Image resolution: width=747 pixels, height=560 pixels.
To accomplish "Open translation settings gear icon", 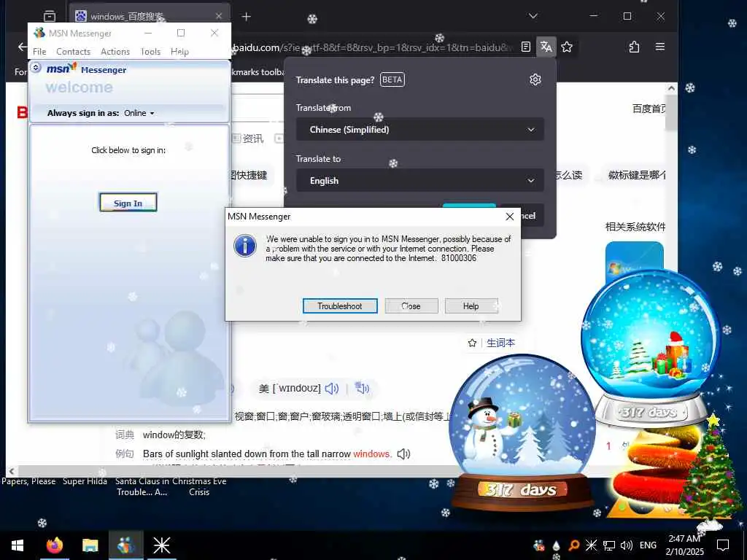I will click(x=535, y=79).
